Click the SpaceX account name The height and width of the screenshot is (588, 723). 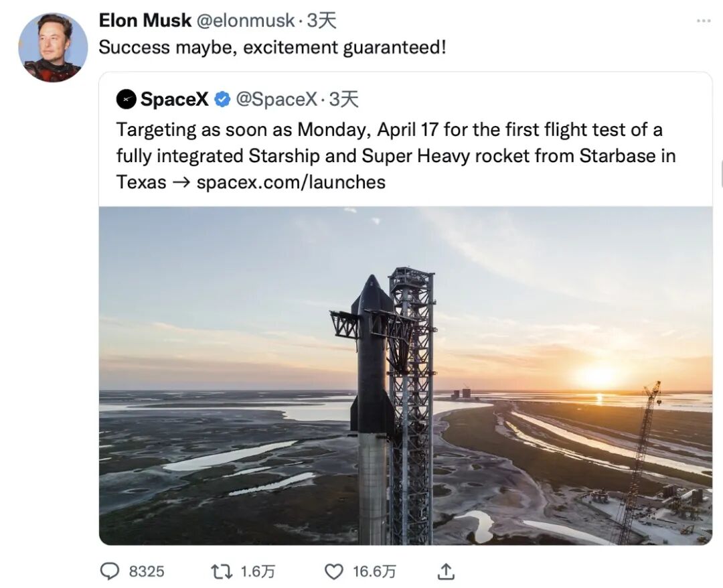174,100
